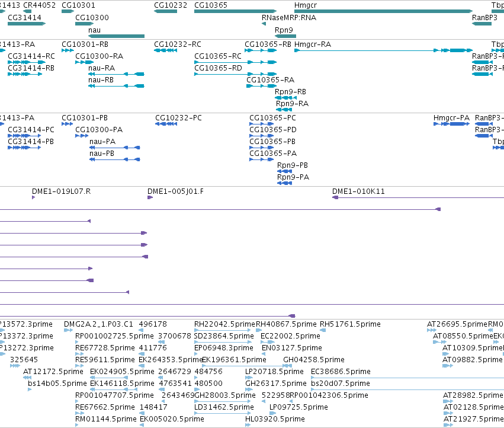Image resolution: width=504 pixels, height=428 pixels.
Task: Select protein CG10301-PB
Action: click(85, 118)
